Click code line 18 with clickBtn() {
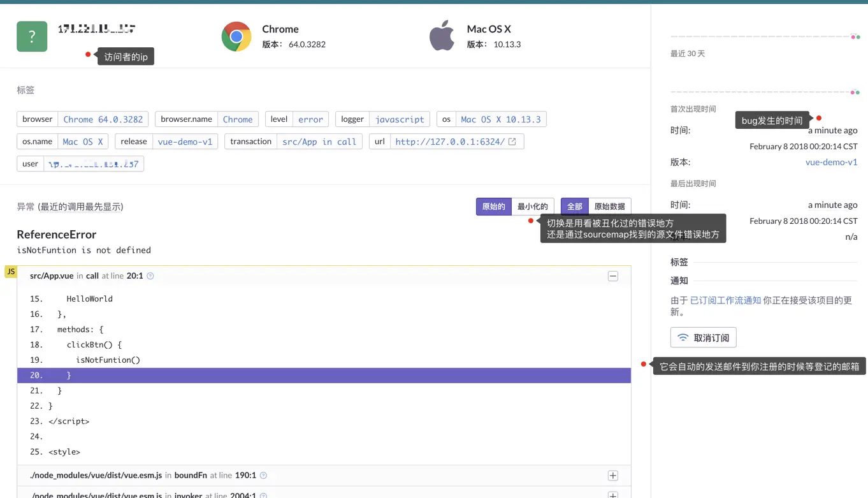The image size is (868, 498). click(x=324, y=345)
